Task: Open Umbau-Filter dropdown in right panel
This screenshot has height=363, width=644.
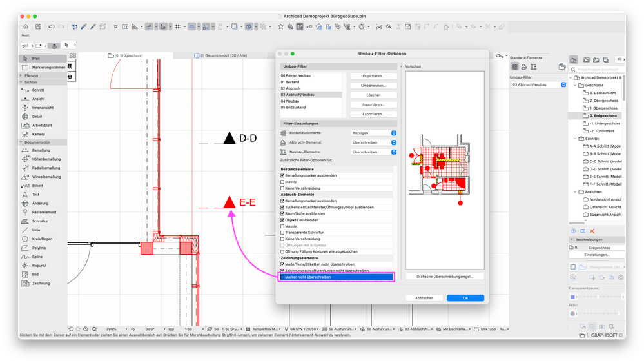Action: (538, 84)
